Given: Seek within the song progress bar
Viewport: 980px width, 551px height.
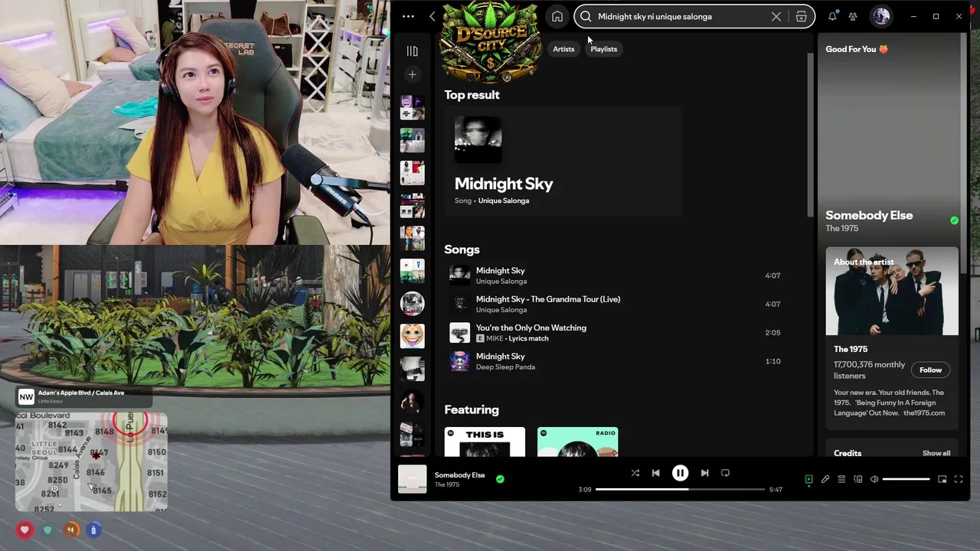Looking at the screenshot, I should [x=680, y=489].
